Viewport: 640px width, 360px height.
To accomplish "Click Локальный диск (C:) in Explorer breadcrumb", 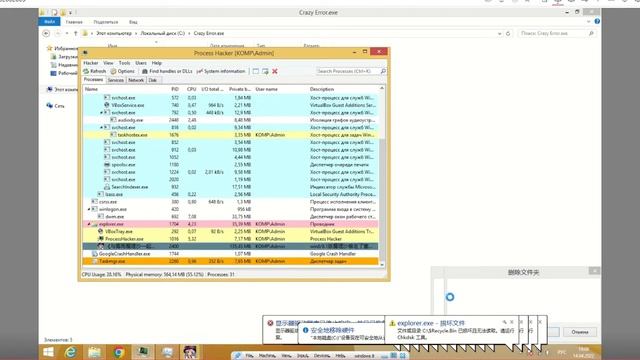I will 162,33.
